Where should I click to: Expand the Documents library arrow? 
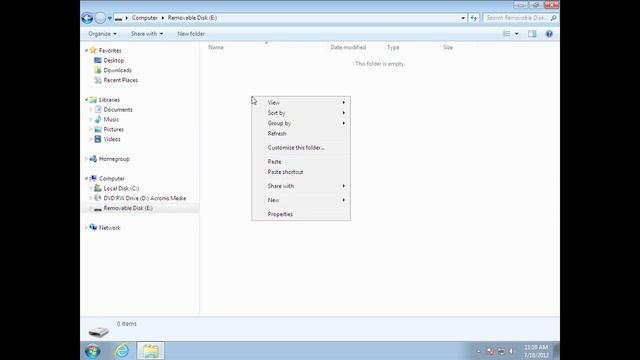[91, 109]
